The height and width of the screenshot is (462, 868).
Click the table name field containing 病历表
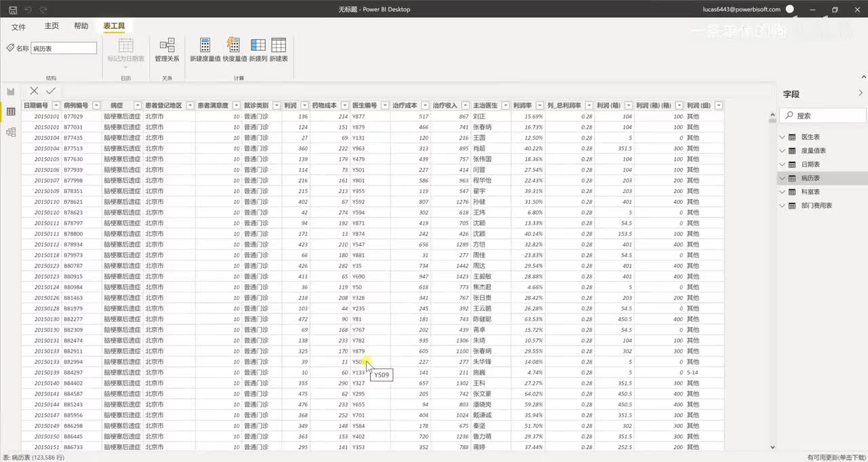[64, 48]
